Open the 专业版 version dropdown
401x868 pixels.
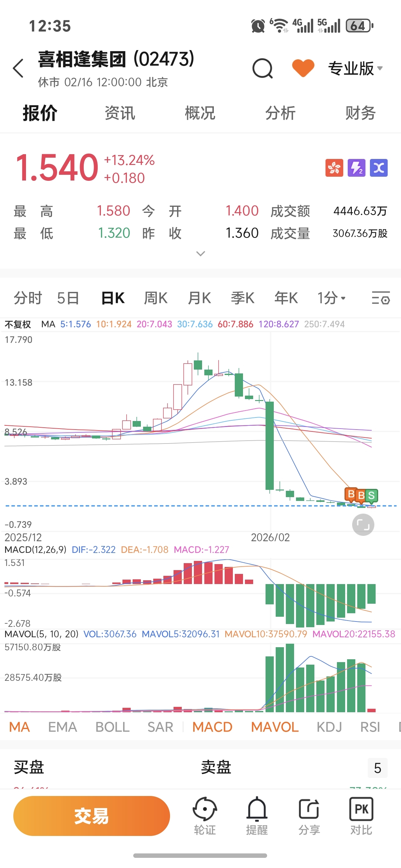356,69
